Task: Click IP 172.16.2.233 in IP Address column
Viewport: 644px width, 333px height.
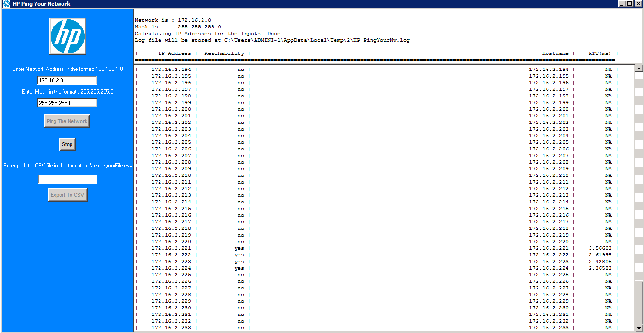Action: point(171,328)
